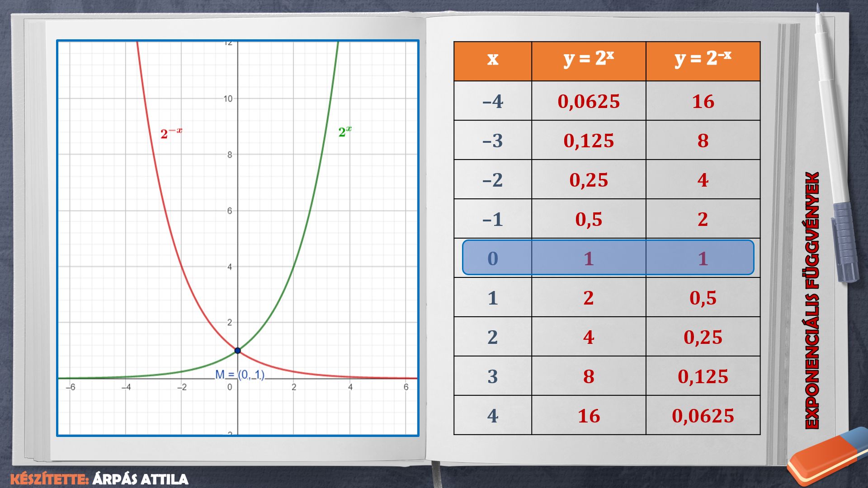Screen dimensions: 868x488
Task: Click the y-axis label 10 on the graph
Action: coord(228,99)
